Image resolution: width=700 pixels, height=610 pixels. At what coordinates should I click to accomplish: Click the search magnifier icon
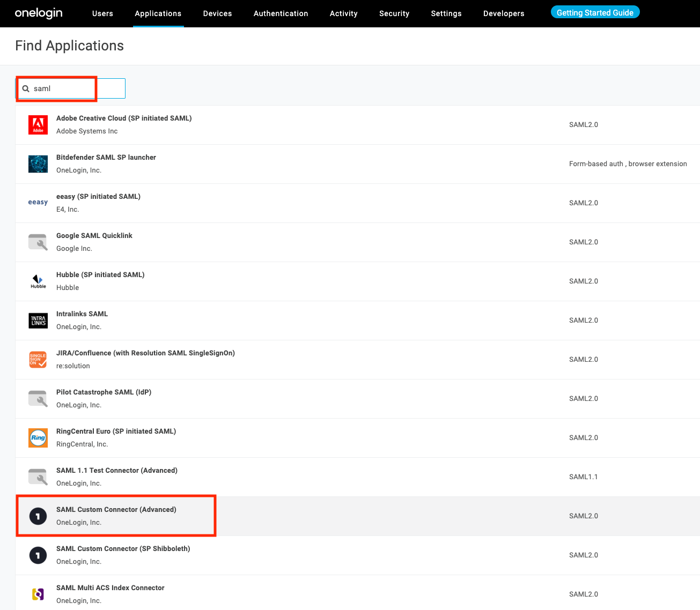26,88
